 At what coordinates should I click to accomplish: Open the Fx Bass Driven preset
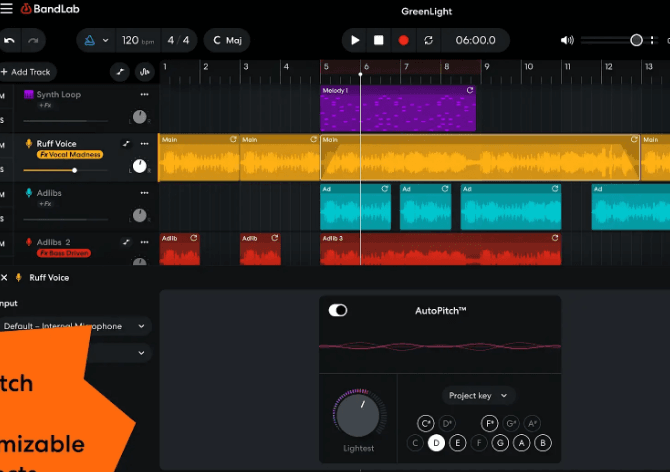[x=64, y=253]
